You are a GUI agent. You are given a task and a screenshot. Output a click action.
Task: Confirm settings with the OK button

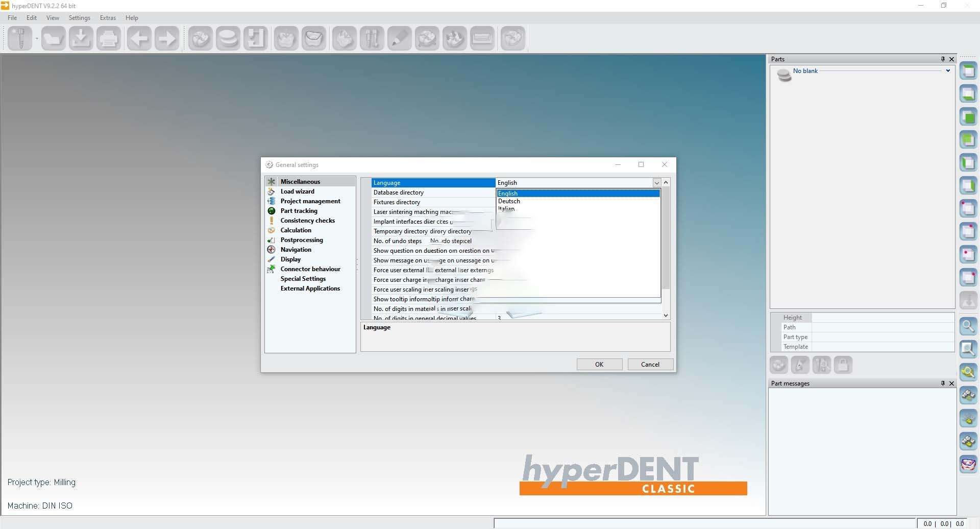tap(599, 365)
